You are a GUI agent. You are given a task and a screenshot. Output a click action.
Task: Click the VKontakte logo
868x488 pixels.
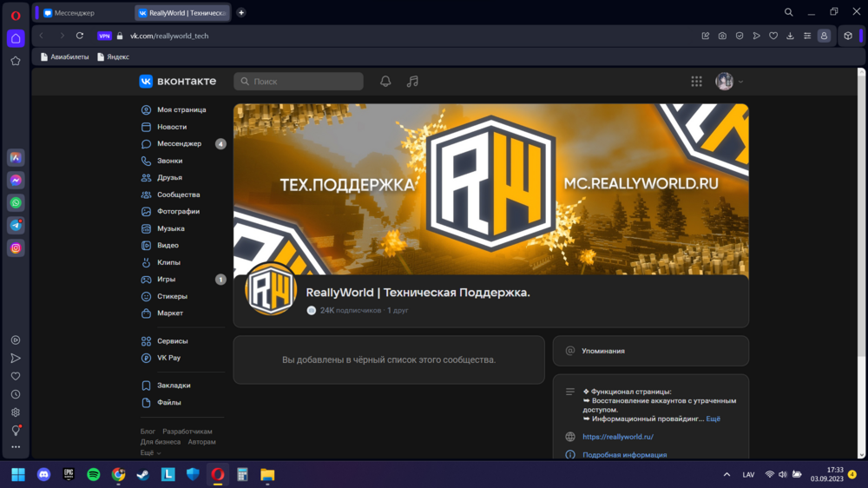178,82
